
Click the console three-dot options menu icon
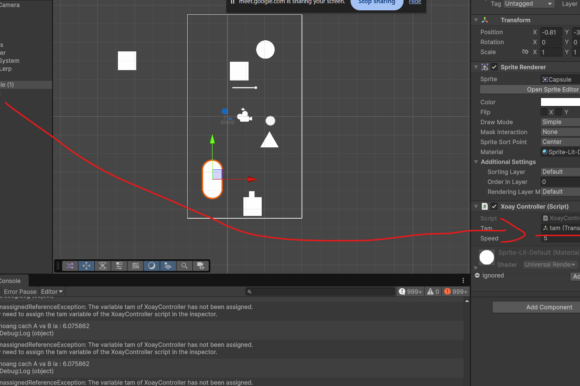tap(463, 281)
